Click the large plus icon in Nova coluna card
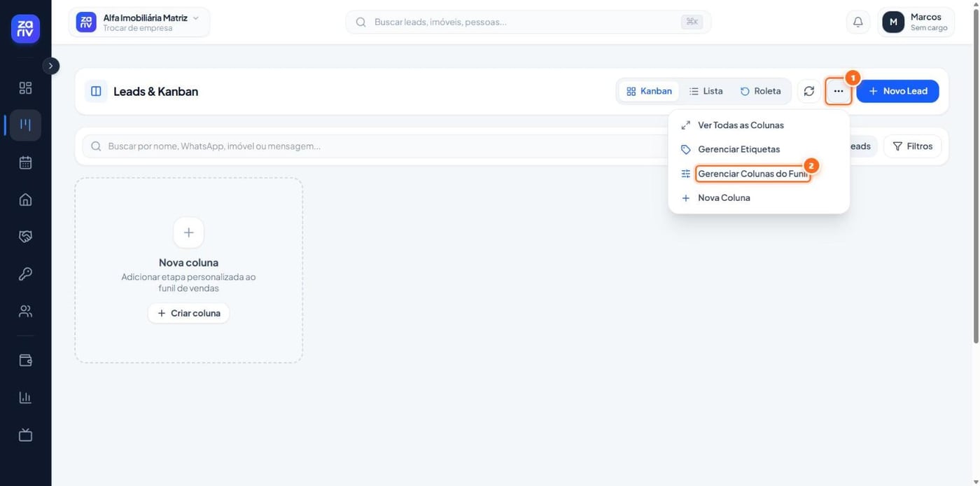 188,232
